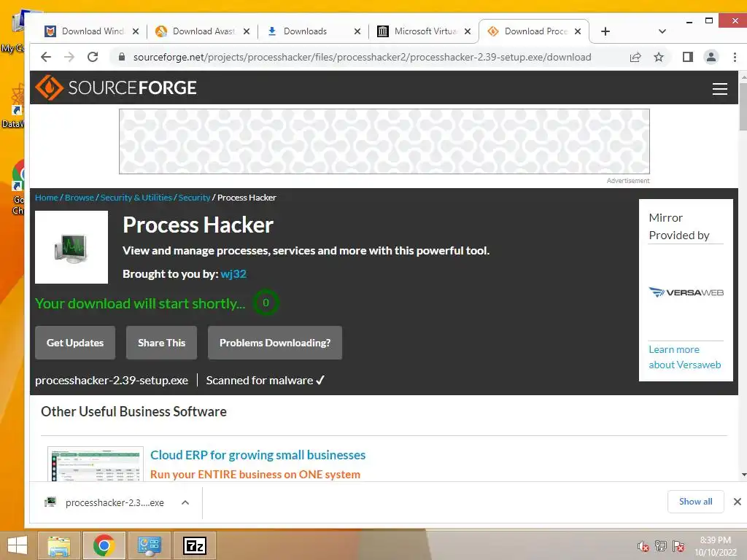Click "processhacker-2.39-setup.exe" file name text
747x560 pixels.
[x=112, y=381]
